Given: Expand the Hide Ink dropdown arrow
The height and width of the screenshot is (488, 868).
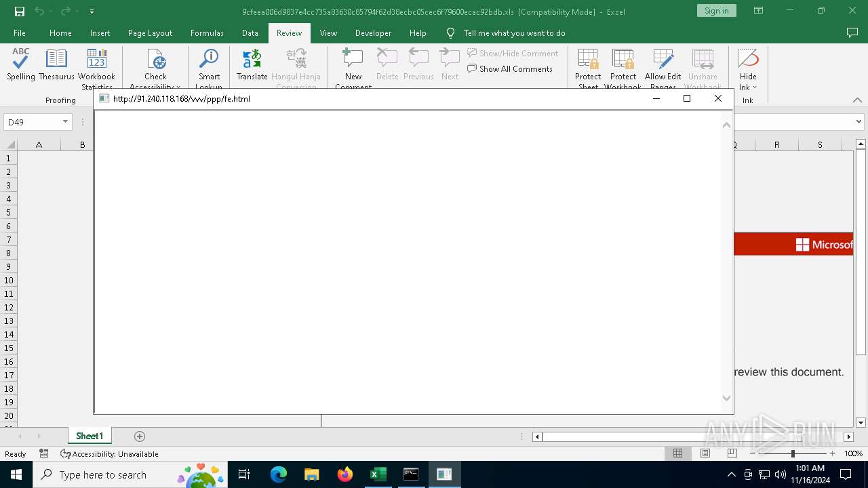Looking at the screenshot, I should point(755,87).
